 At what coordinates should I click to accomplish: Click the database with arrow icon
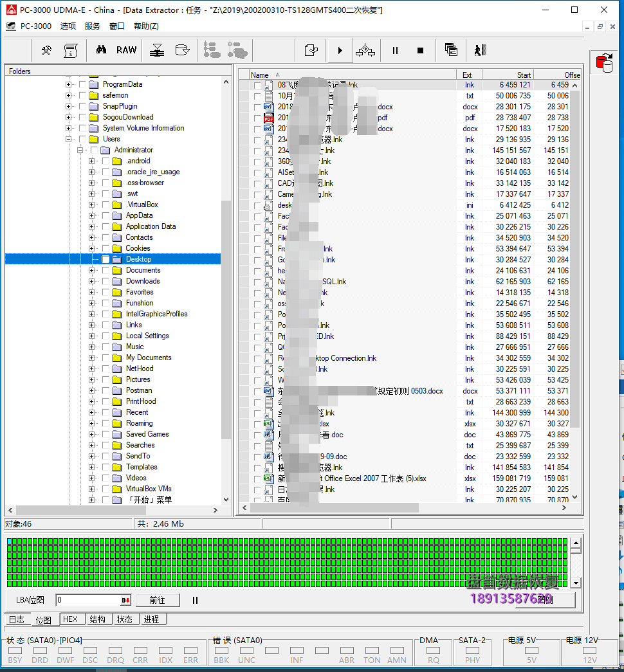[x=182, y=50]
